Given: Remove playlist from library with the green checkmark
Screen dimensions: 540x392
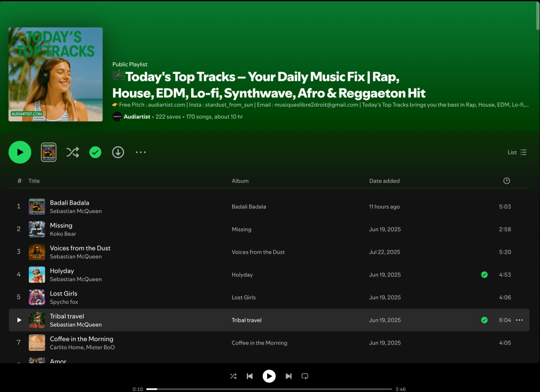Looking at the screenshot, I should point(96,152).
